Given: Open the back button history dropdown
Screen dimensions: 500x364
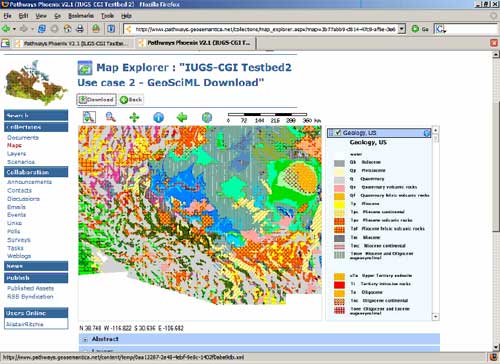Looking at the screenshot, I should (x=14, y=29).
